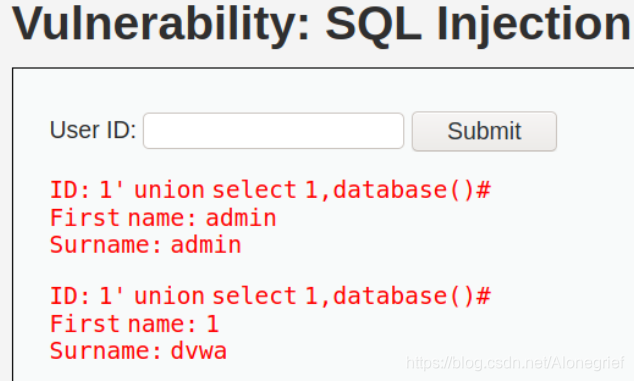The width and height of the screenshot is (634, 381).
Task: Click the word "select" in the second result
Action: tap(255, 296)
